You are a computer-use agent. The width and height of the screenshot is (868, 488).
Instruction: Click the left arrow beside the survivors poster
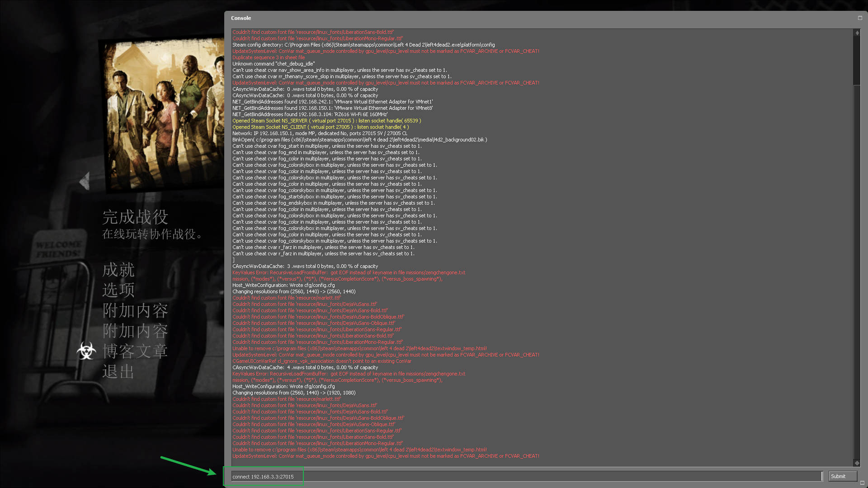pos(85,181)
